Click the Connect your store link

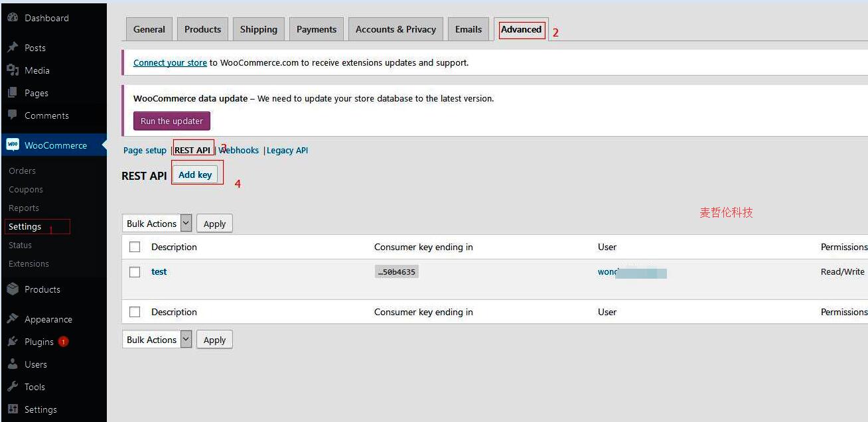pyautogui.click(x=170, y=63)
